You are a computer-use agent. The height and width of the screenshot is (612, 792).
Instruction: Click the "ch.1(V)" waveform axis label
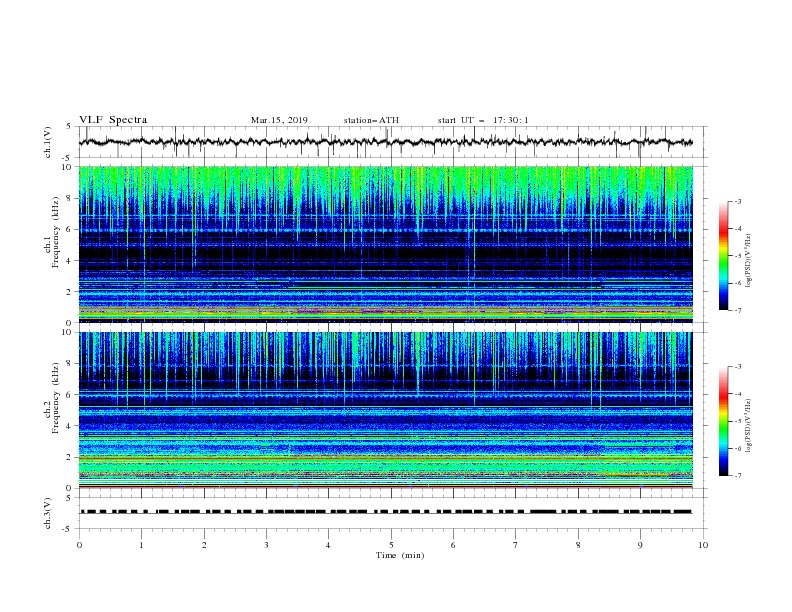(x=48, y=142)
